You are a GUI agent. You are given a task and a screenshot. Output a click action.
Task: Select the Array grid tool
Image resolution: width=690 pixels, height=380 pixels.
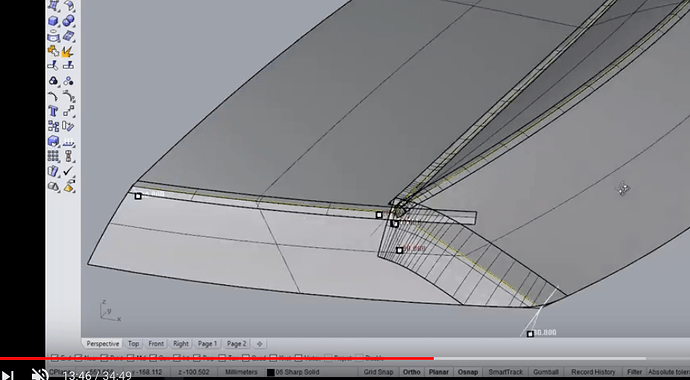click(53, 156)
